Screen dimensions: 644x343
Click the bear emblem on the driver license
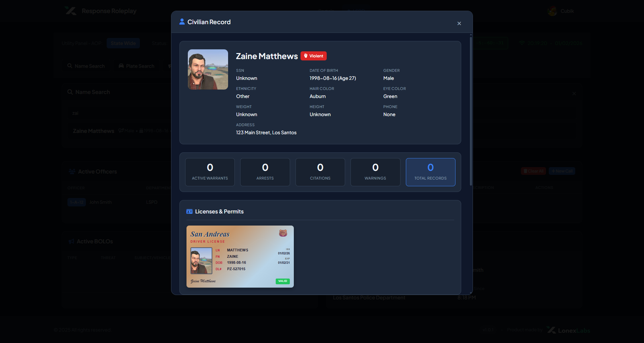[283, 233]
